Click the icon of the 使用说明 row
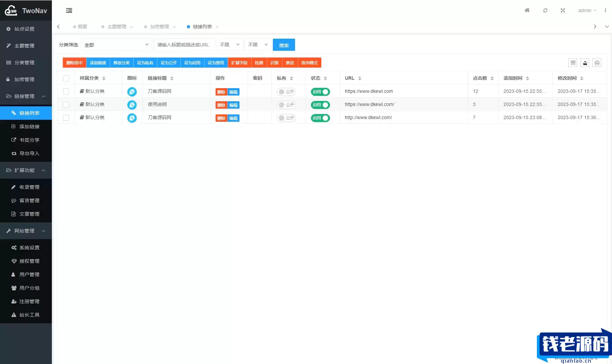612x364 pixels. [x=132, y=105]
